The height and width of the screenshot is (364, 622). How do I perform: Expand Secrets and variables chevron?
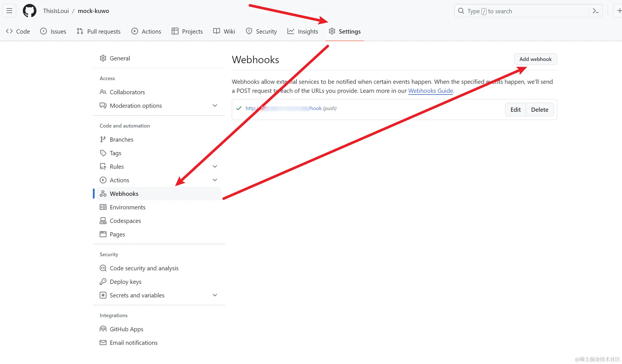[x=215, y=295]
